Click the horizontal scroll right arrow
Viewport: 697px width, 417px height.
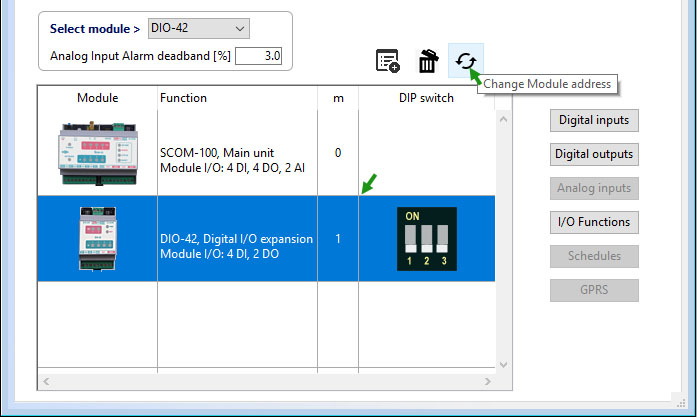click(488, 381)
